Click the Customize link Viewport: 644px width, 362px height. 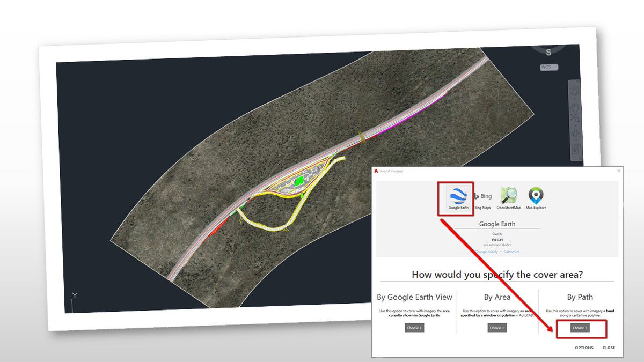pos(511,252)
